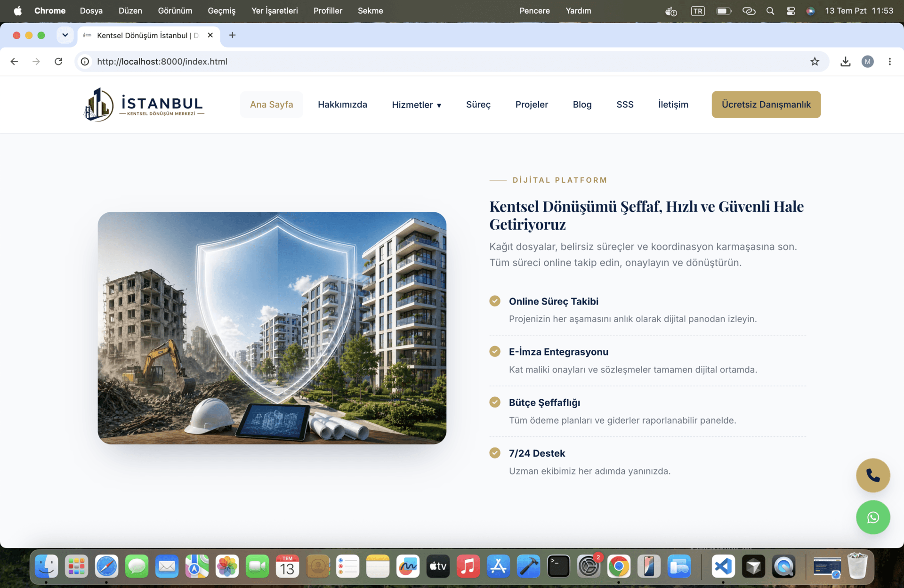Screen dimensions: 904x588
Task: Open the SSS page
Action: [625, 105]
